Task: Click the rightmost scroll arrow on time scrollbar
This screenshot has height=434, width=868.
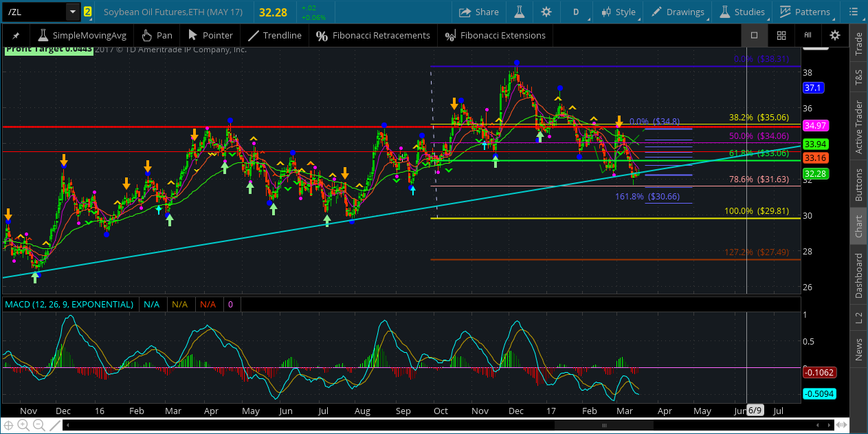Action: pyautogui.click(x=827, y=426)
